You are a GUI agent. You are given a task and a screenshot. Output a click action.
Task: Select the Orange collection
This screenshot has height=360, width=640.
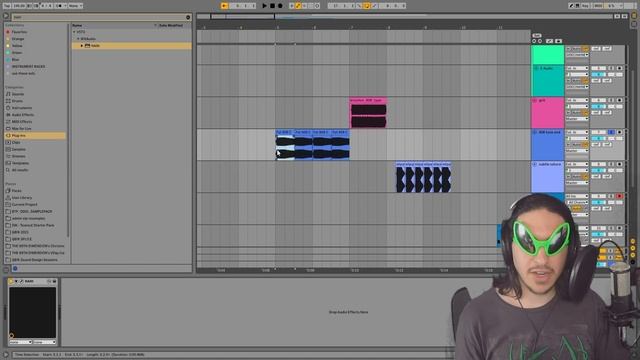click(18, 39)
